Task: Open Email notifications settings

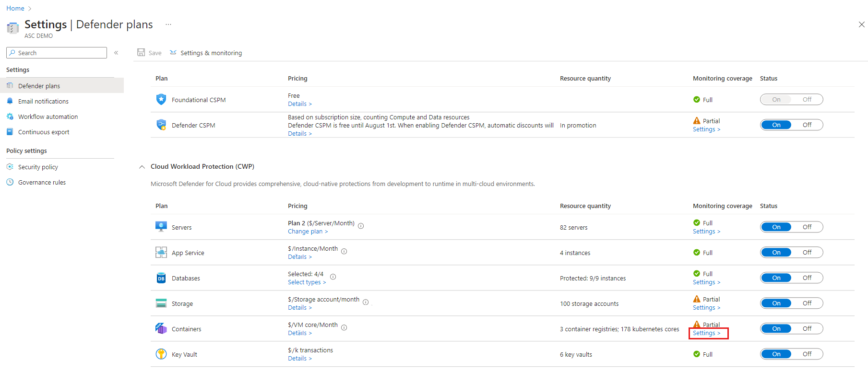Action: (43, 101)
